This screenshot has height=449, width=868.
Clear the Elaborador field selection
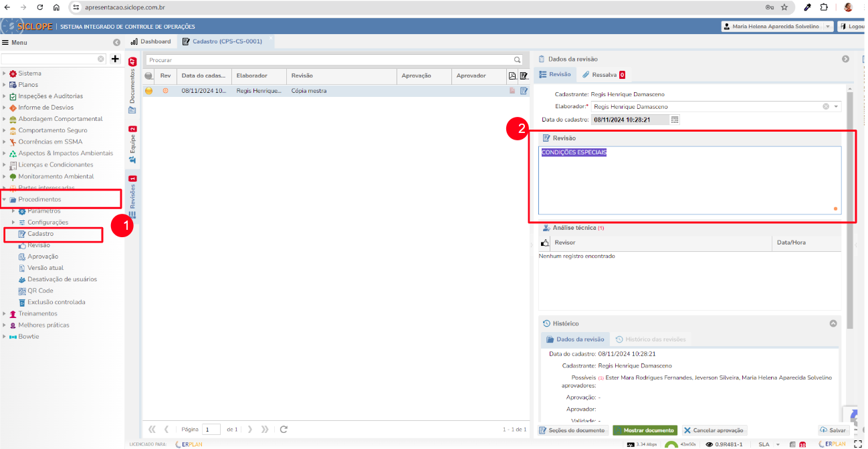pyautogui.click(x=826, y=106)
